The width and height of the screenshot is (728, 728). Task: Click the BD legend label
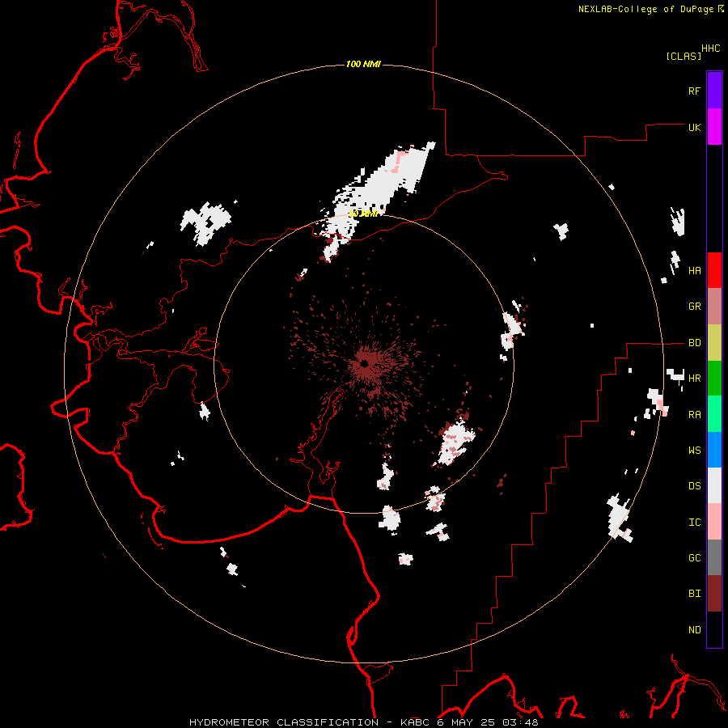pos(694,343)
